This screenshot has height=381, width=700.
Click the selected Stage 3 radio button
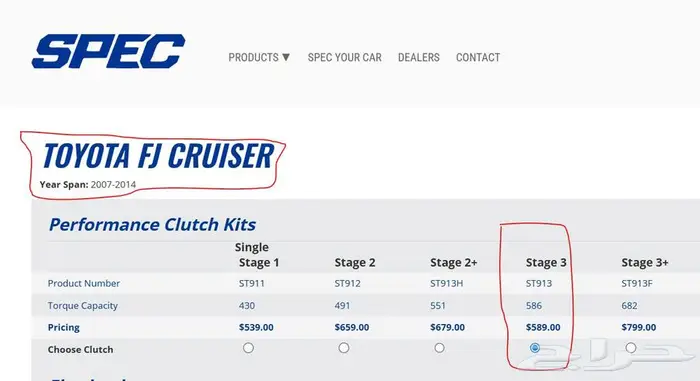535,348
